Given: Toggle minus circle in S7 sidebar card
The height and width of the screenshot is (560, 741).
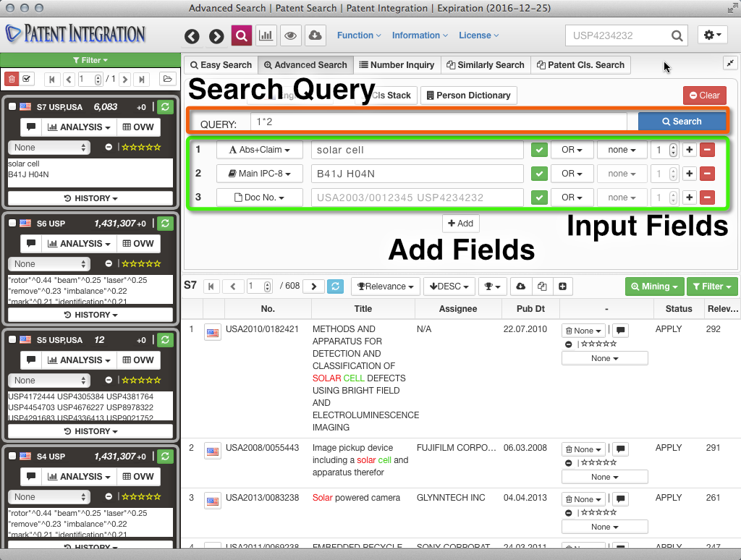Looking at the screenshot, I should [109, 147].
